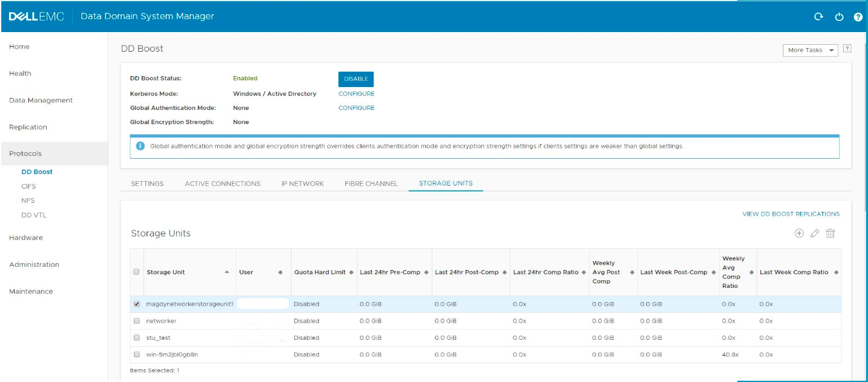Uncheck the magdynetworkerstorageunit1 checkbox

(x=136, y=304)
